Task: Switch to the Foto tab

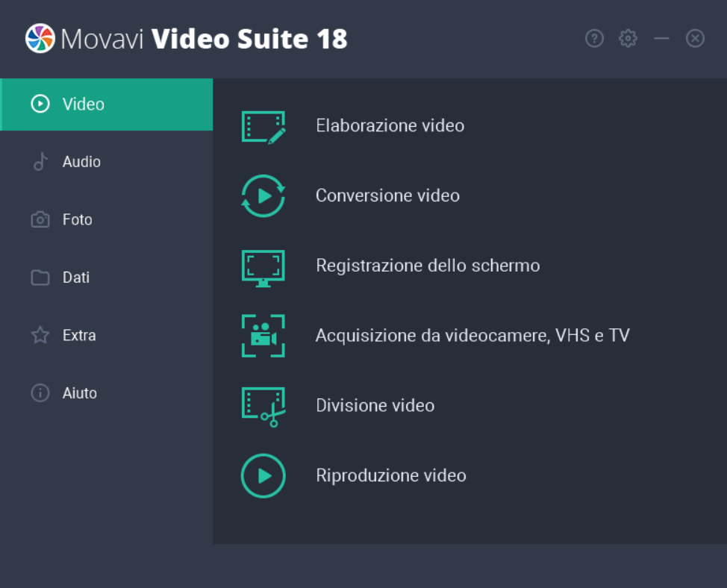Action: coord(107,219)
